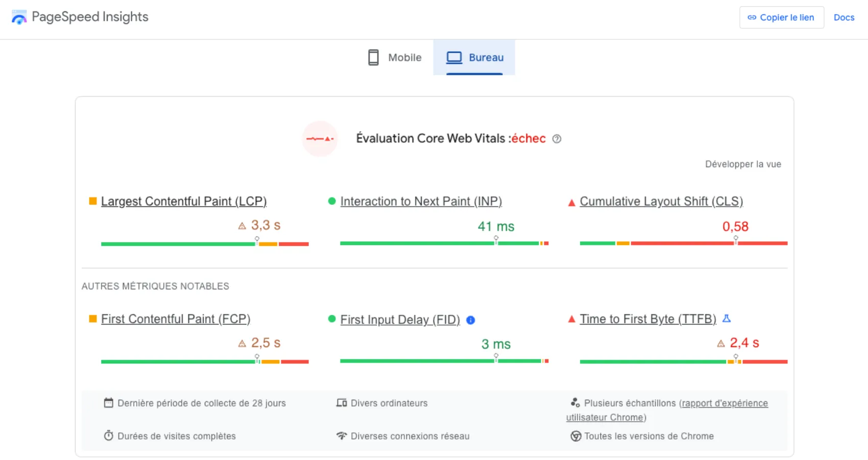Click the info icon beside First Input Delay
Image resolution: width=868 pixels, height=460 pixels.
point(470,320)
